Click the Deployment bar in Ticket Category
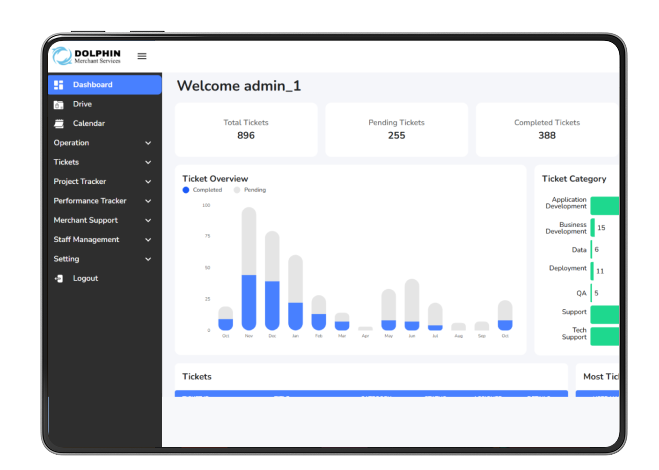This screenshot has width=659, height=470. coord(592,270)
